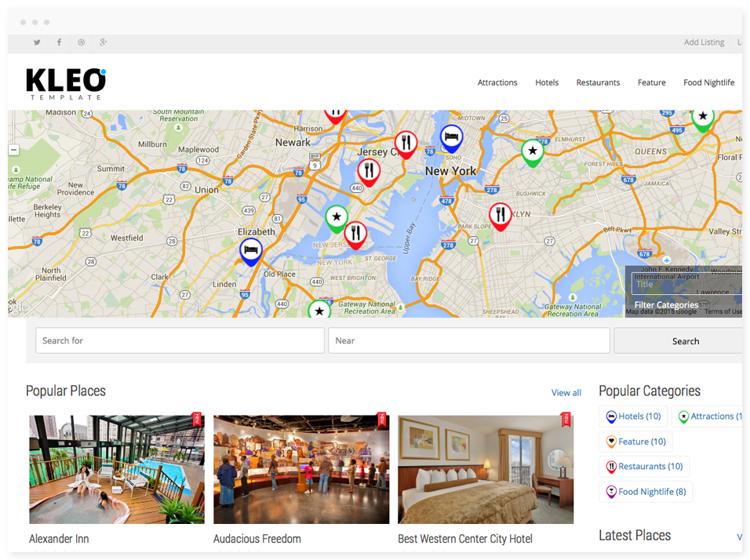Open the Attractions menu item
The image size is (750, 560).
pyautogui.click(x=497, y=82)
